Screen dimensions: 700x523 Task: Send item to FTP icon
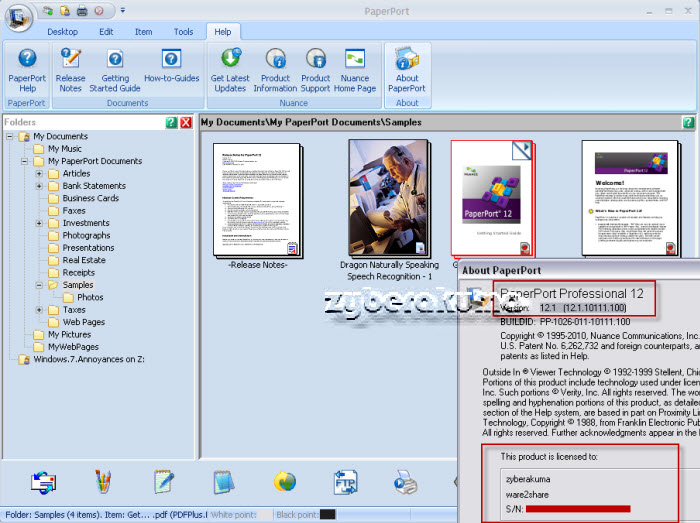click(x=345, y=482)
